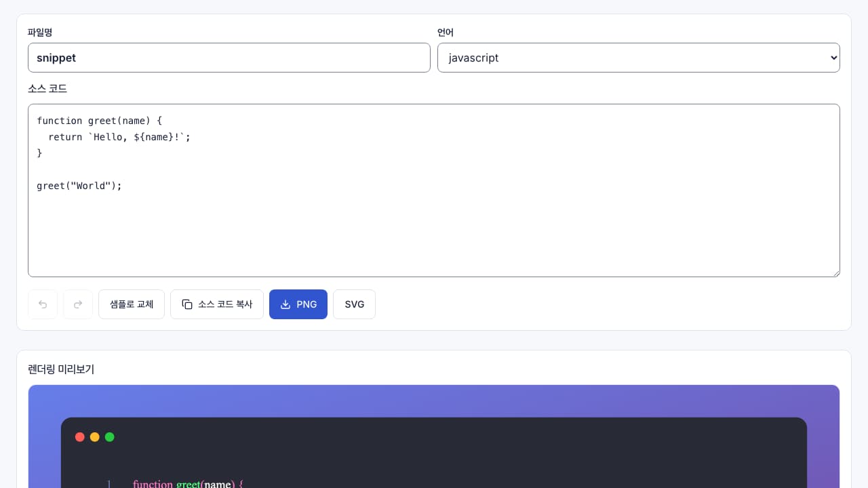Image resolution: width=868 pixels, height=488 pixels.
Task: Click the redo arrow button
Action: click(x=78, y=304)
